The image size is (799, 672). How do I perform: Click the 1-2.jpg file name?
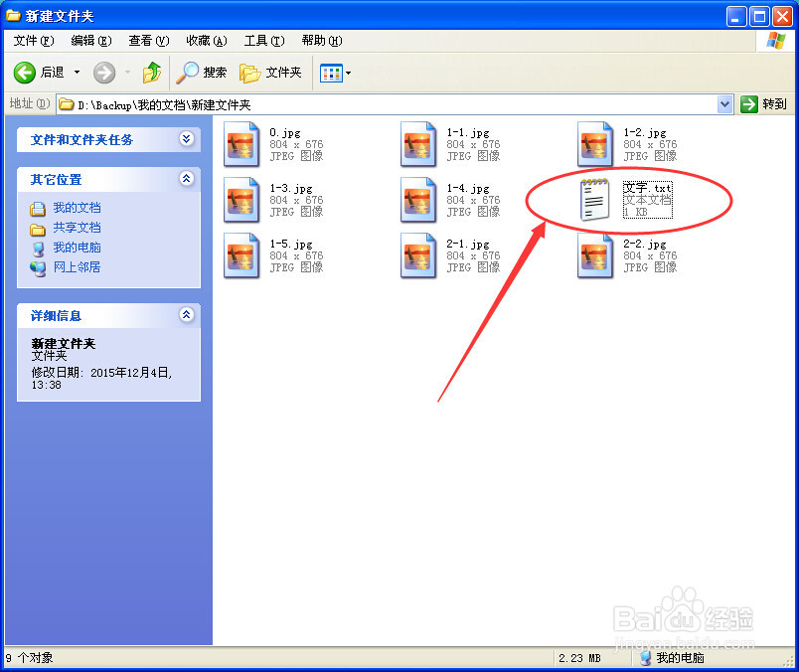click(645, 133)
